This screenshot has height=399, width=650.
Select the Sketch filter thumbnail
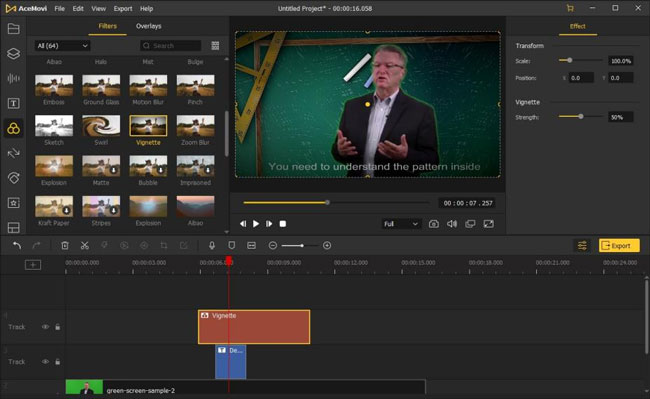coord(54,126)
